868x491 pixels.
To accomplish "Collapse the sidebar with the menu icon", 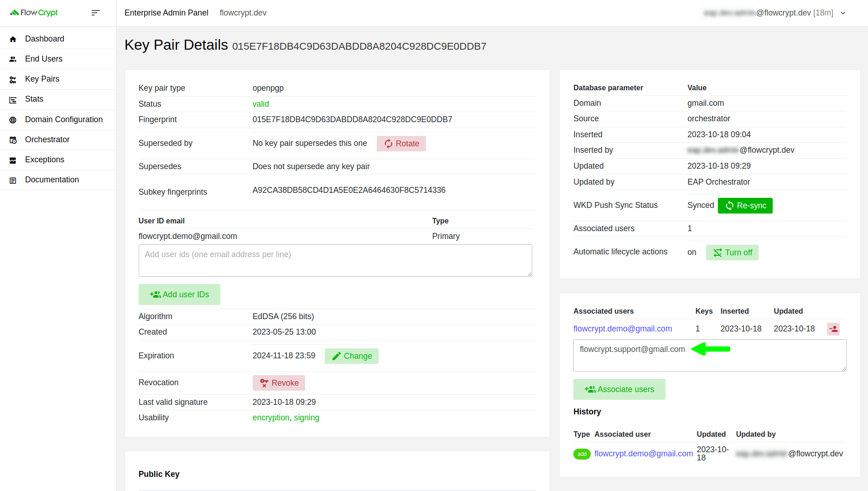I will coord(95,13).
